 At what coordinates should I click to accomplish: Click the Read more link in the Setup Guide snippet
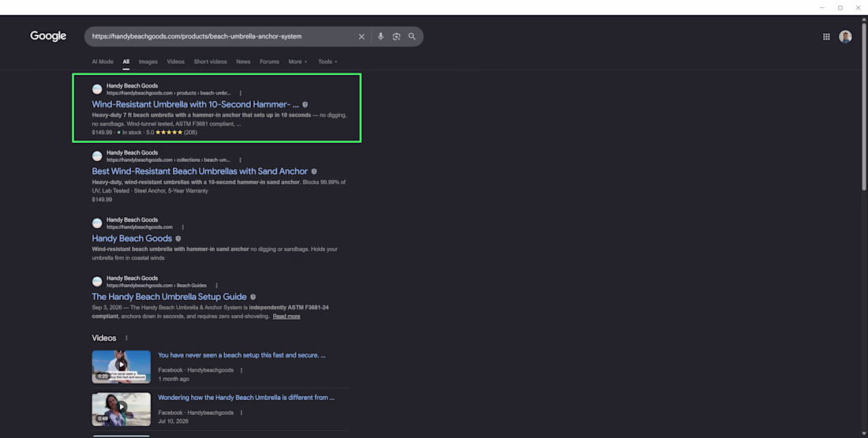tap(286, 316)
